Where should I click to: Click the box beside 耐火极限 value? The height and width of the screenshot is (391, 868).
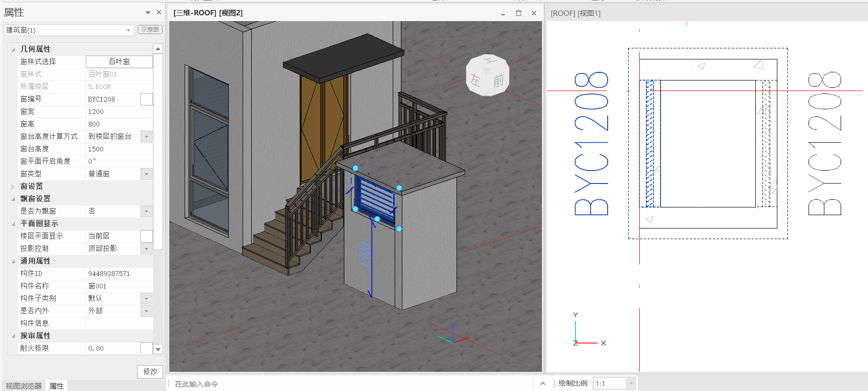(147, 348)
